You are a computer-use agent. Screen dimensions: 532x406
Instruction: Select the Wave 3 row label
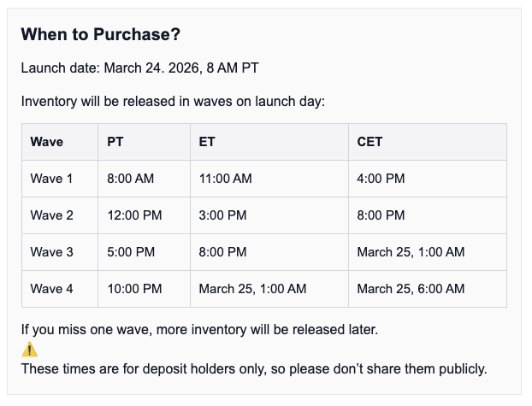[x=52, y=252]
